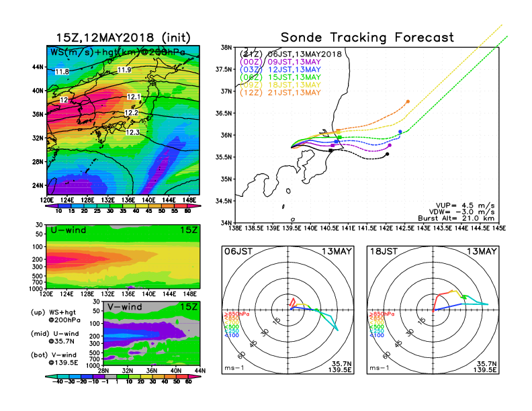532x411 pixels.
Task: Click the "(up) WS+hgt @200hPa" description
Action: coord(56,316)
